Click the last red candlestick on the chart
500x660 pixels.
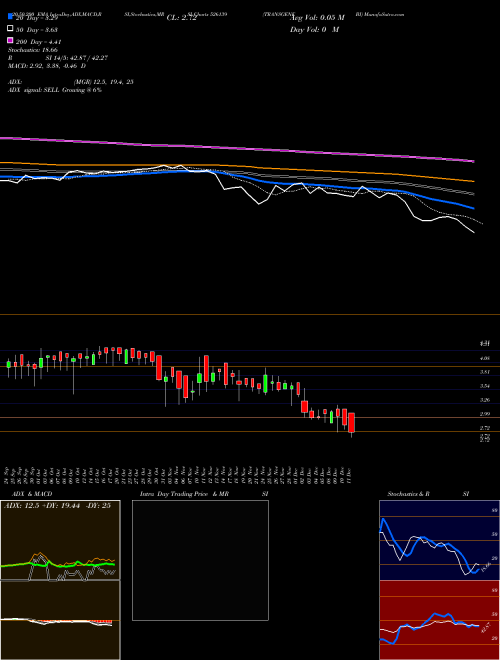coord(351,423)
